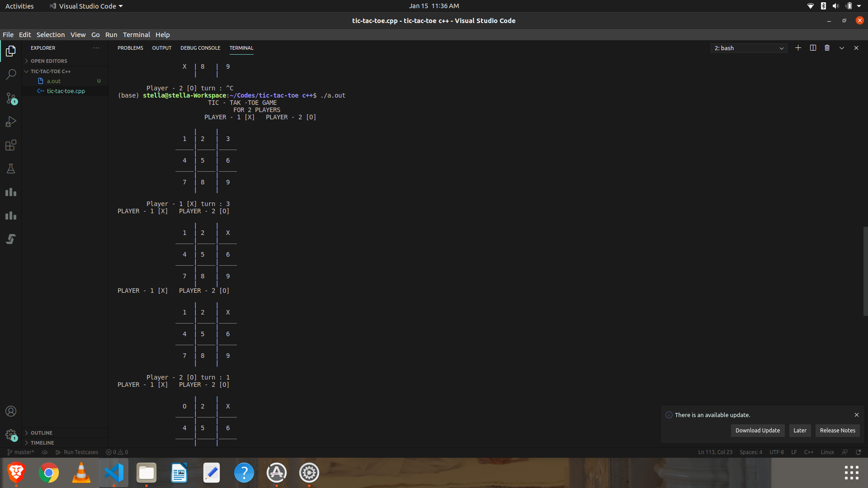Open the Search view in activity bar
This screenshot has width=868, height=488.
click(11, 75)
